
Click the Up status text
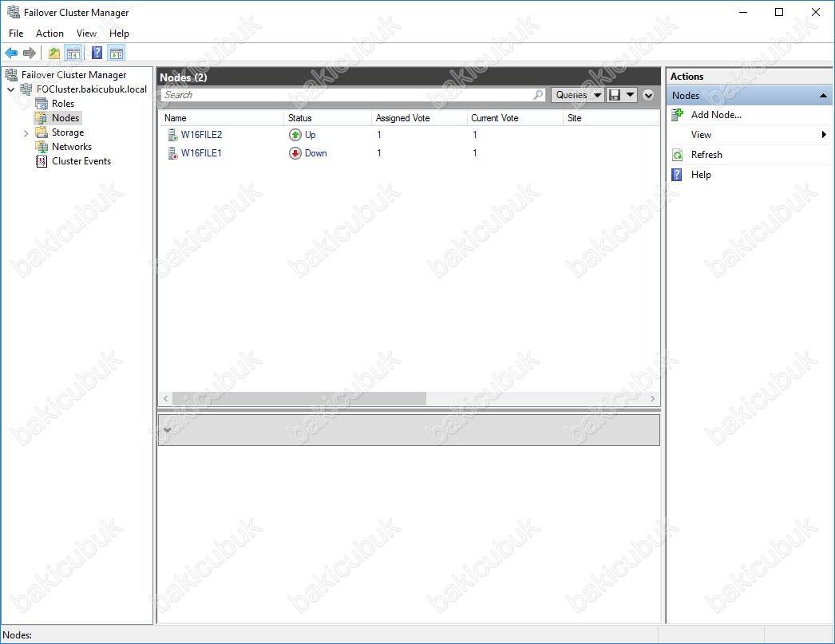click(x=311, y=135)
